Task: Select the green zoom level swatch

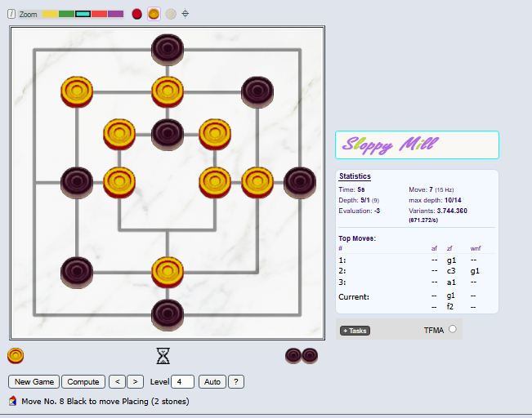Action: 66,14
